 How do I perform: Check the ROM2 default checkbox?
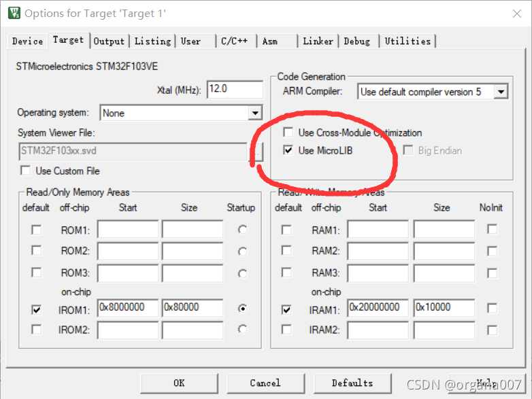(36, 251)
